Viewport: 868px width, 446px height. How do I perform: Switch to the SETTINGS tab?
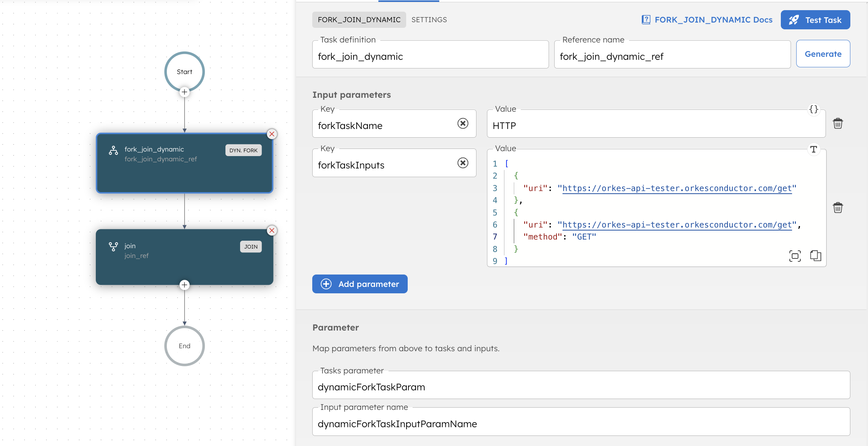click(429, 20)
